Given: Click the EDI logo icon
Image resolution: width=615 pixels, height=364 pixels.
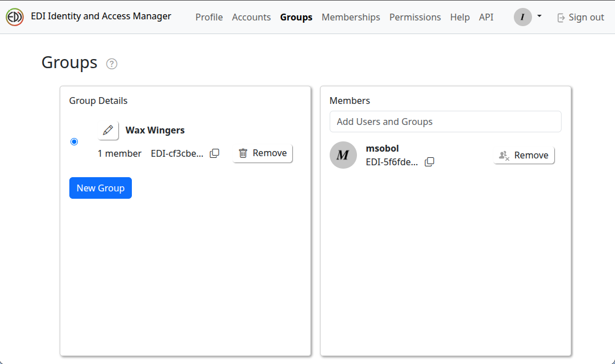Looking at the screenshot, I should [15, 17].
